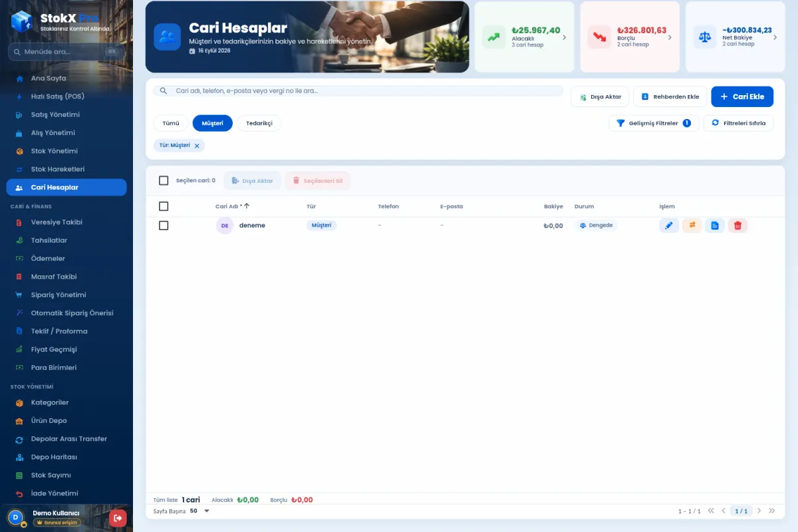Viewport: 798px width, 532px height.
Task: Click the Teklif / Proforma icon
Action: (19, 331)
